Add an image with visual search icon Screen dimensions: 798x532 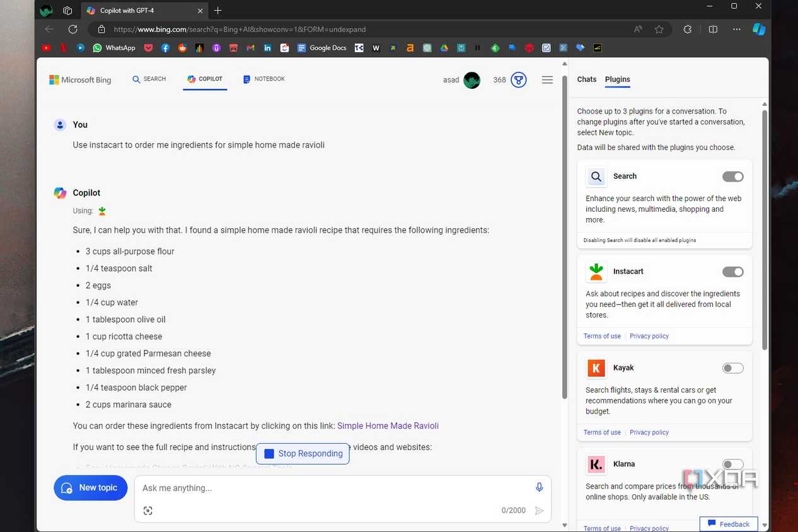147,511
